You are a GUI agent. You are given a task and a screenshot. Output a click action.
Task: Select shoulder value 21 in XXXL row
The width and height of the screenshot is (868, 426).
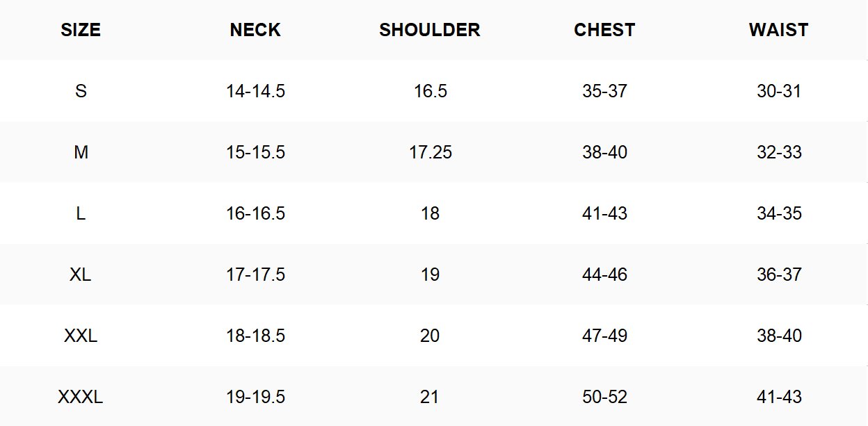click(x=430, y=397)
